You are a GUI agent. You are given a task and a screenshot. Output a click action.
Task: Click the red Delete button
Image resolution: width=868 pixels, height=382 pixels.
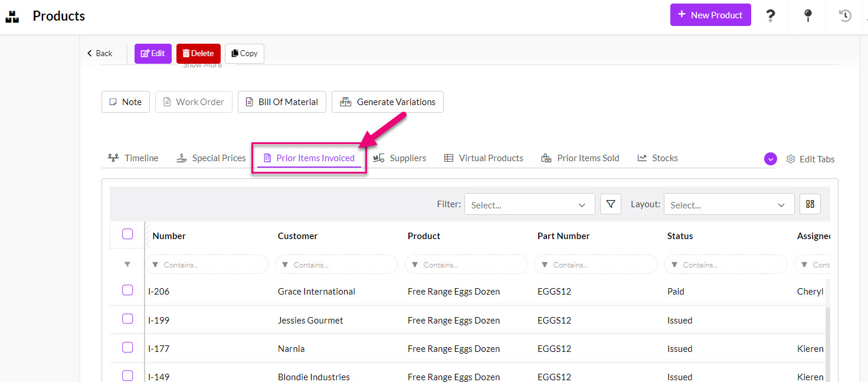click(198, 53)
